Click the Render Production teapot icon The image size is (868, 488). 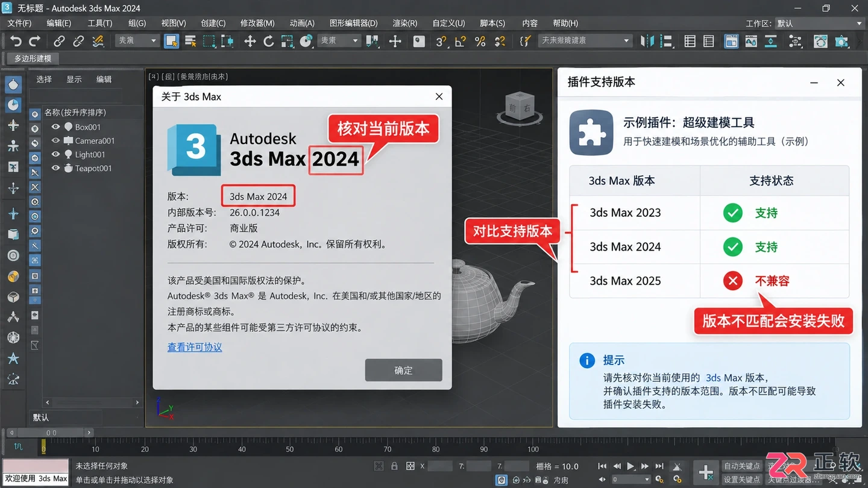click(841, 41)
